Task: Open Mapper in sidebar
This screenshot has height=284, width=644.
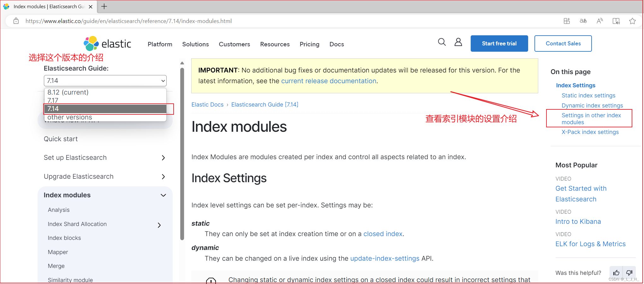Action: coord(58,252)
